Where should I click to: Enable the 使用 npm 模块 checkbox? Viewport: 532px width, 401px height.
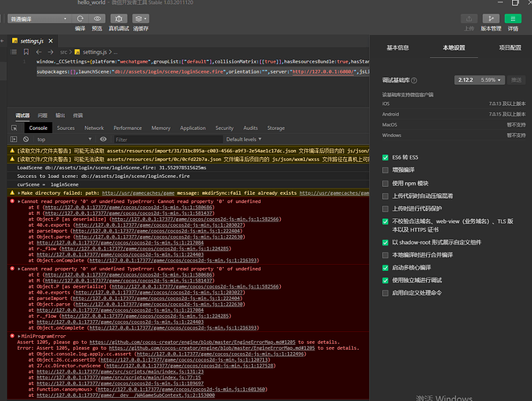385,184
